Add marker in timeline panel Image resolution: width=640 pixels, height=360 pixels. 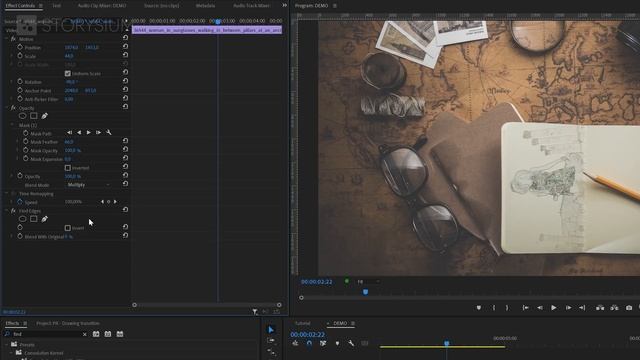point(337,343)
